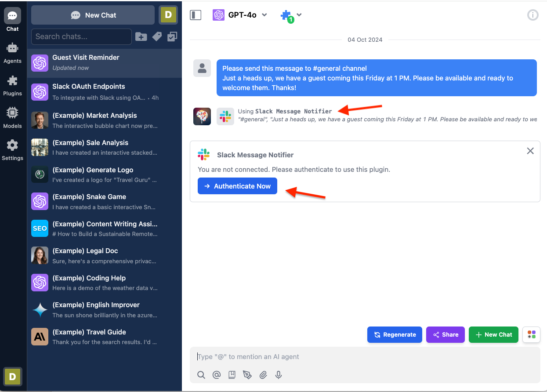This screenshot has height=392, width=547.
Task: Click the chat info icon
Action: pos(533,15)
